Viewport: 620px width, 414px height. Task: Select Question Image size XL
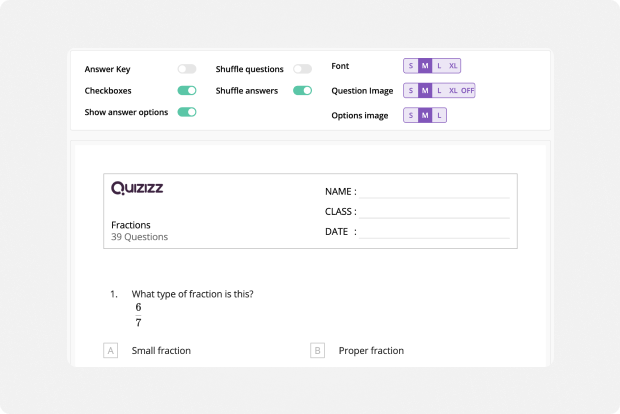[x=453, y=91]
